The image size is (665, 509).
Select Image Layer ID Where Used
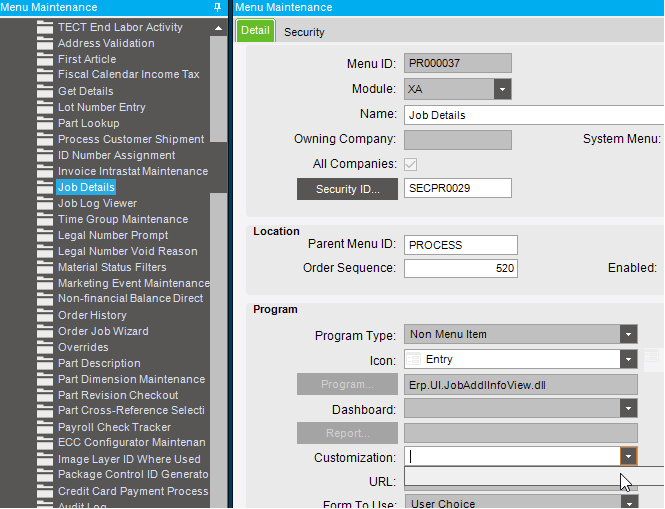click(129, 459)
